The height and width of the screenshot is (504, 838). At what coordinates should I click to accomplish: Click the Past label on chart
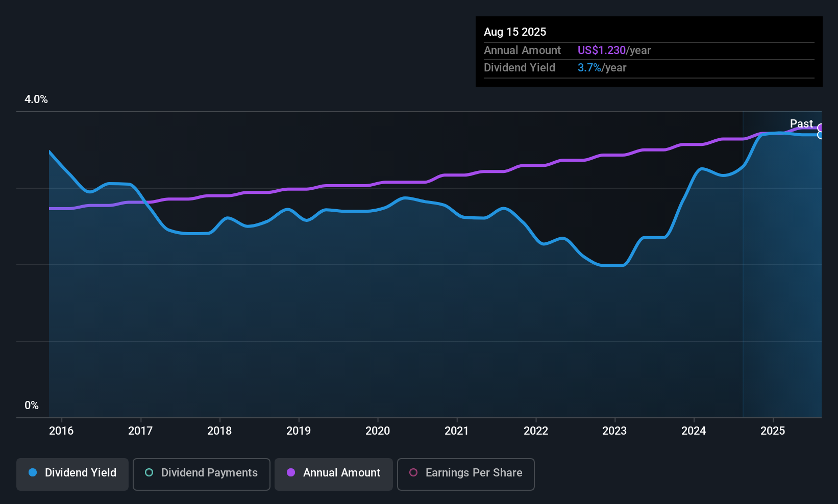(x=801, y=123)
